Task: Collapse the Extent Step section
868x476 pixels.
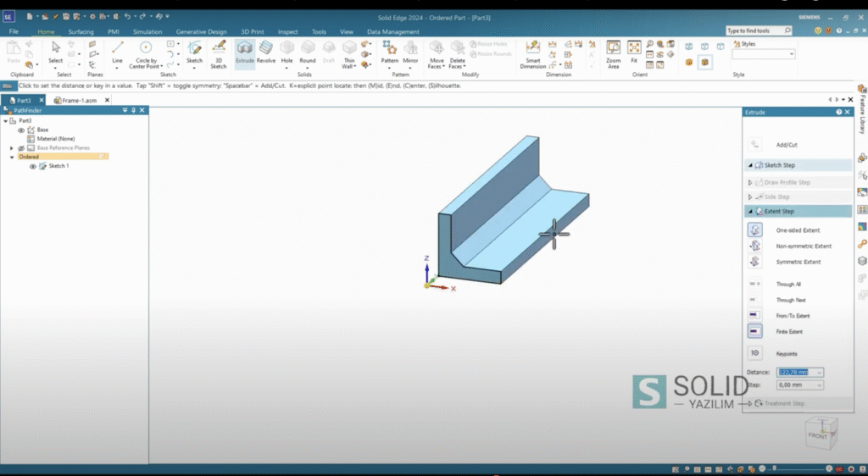Action: pyautogui.click(x=751, y=211)
